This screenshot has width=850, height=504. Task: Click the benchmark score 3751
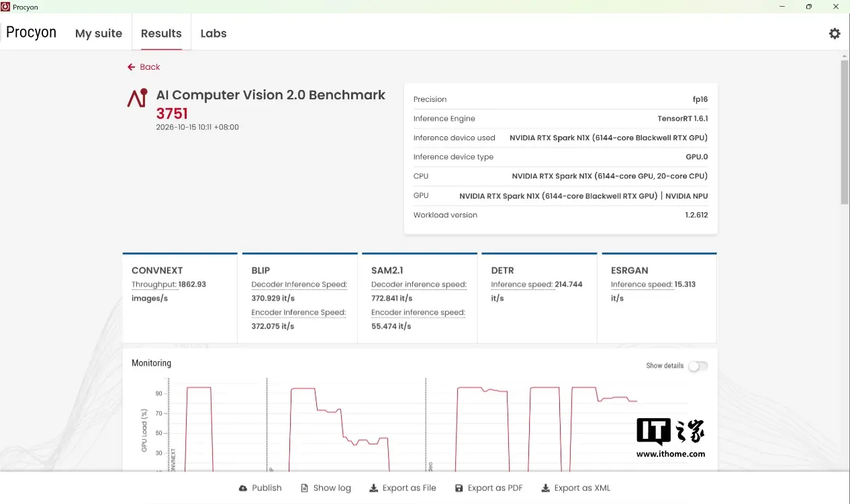[172, 113]
